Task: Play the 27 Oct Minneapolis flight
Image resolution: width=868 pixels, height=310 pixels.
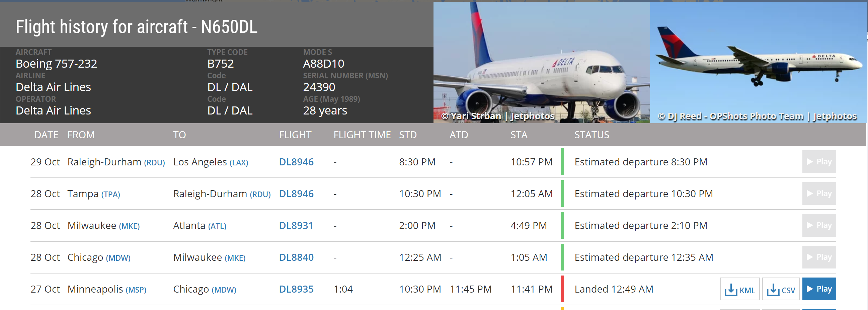Action: pos(819,289)
